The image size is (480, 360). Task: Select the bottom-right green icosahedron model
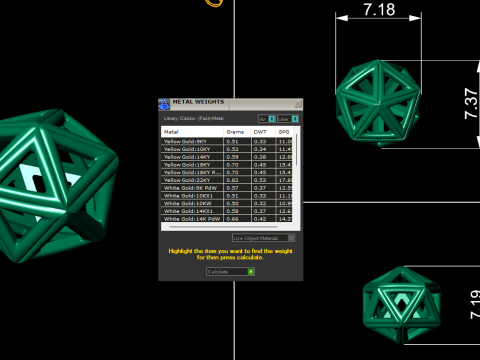coord(402,305)
